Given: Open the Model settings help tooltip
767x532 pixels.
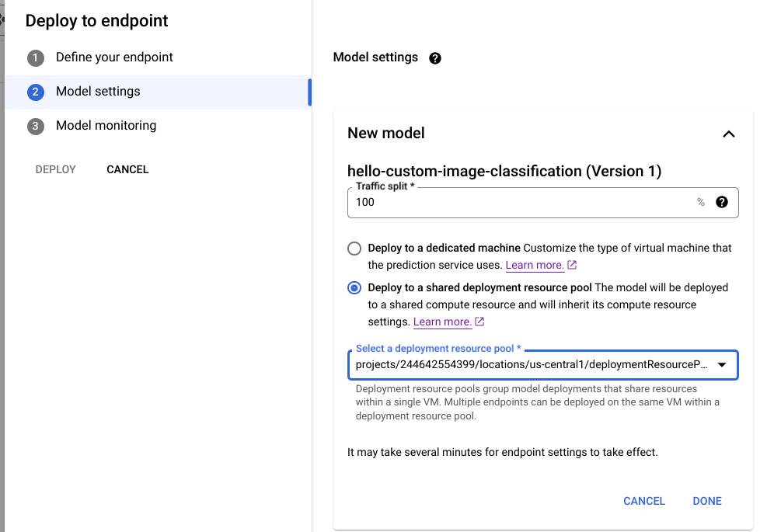Looking at the screenshot, I should pyautogui.click(x=435, y=57).
